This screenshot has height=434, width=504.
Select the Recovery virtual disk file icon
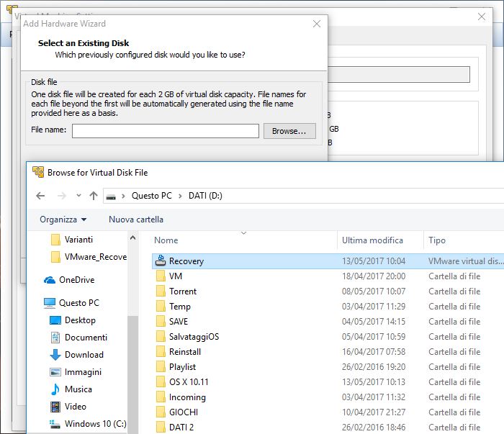[x=161, y=261]
